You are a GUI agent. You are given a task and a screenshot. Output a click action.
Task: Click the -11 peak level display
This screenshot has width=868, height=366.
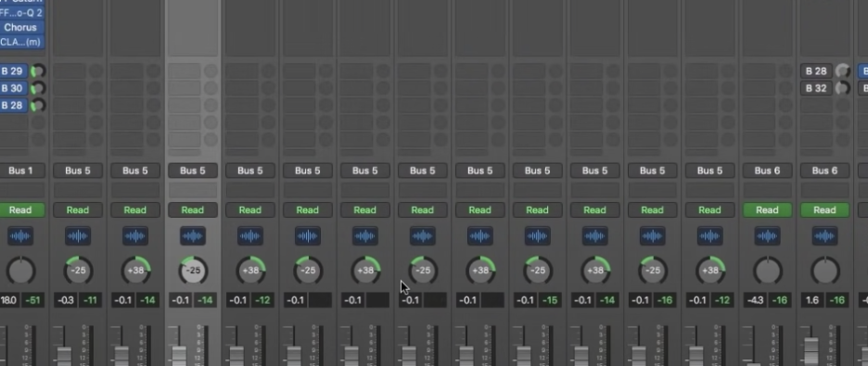pos(90,300)
